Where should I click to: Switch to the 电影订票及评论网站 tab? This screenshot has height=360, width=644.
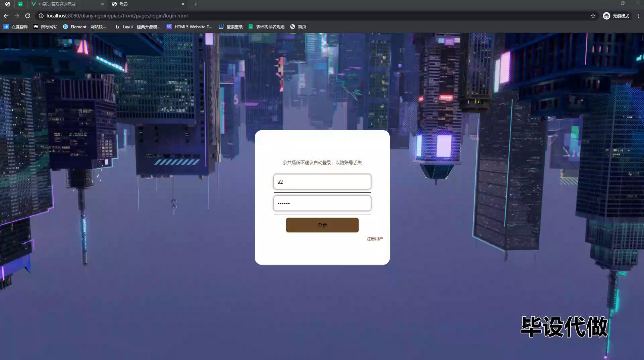[x=67, y=4]
